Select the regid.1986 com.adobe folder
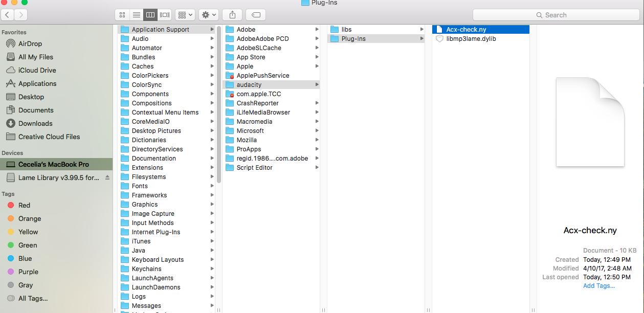 click(271, 158)
